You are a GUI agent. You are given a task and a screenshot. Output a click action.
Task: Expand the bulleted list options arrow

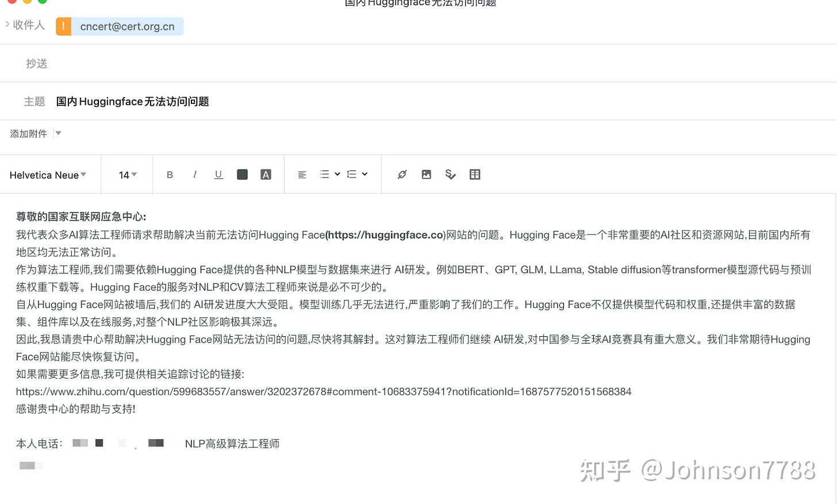pos(337,174)
